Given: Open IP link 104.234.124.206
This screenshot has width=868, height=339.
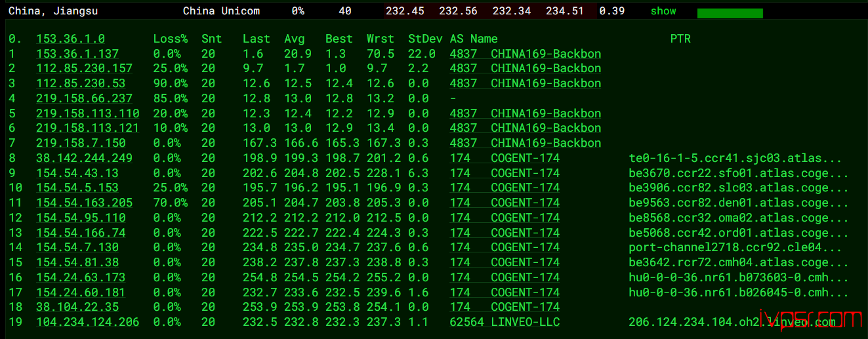Looking at the screenshot, I should 88,322.
